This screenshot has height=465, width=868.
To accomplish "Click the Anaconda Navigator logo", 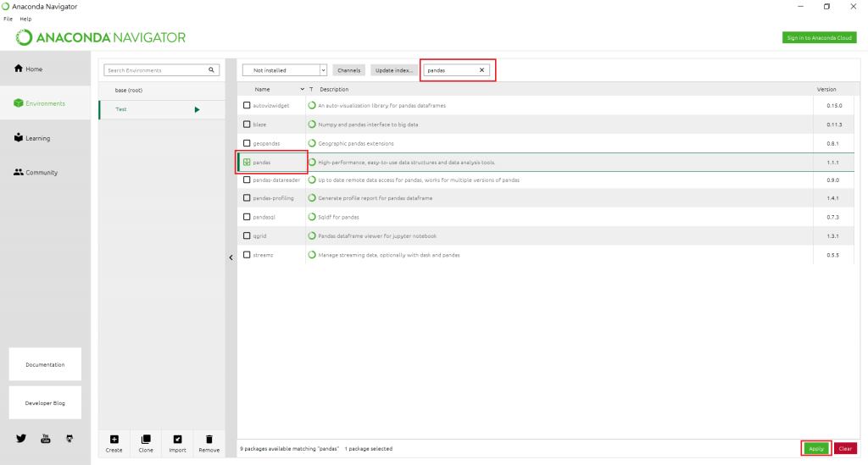I will point(100,37).
